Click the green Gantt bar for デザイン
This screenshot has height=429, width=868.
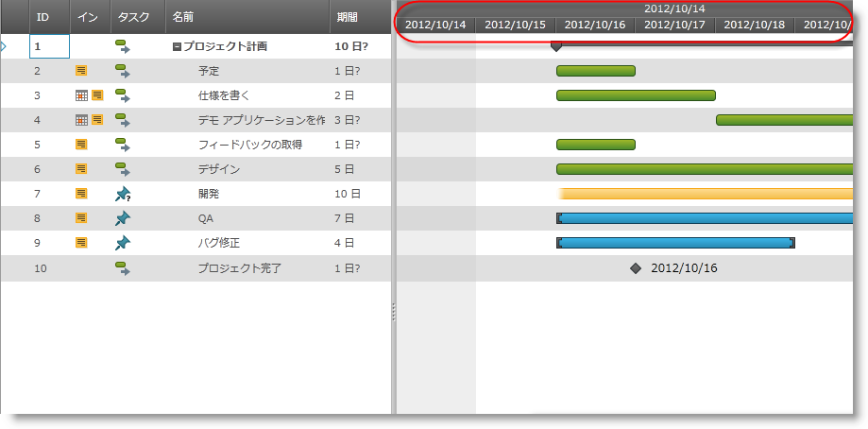click(705, 169)
